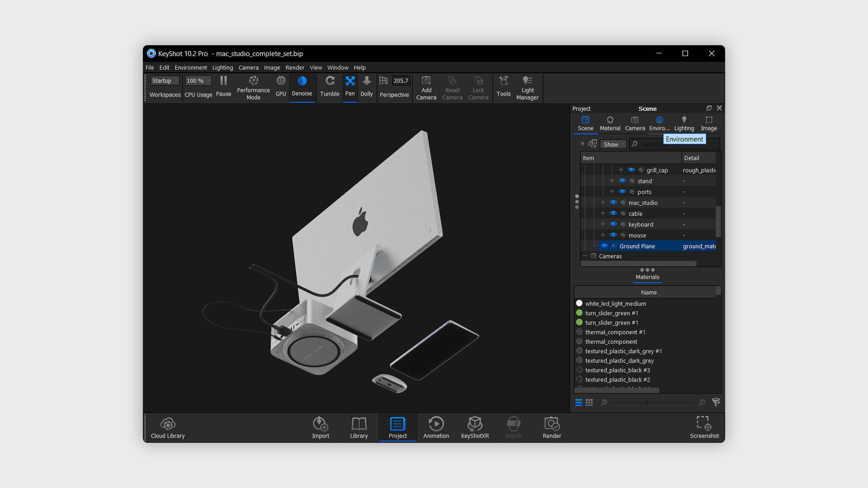This screenshot has height=488, width=868.
Task: Hide the cable item
Action: click(613, 213)
